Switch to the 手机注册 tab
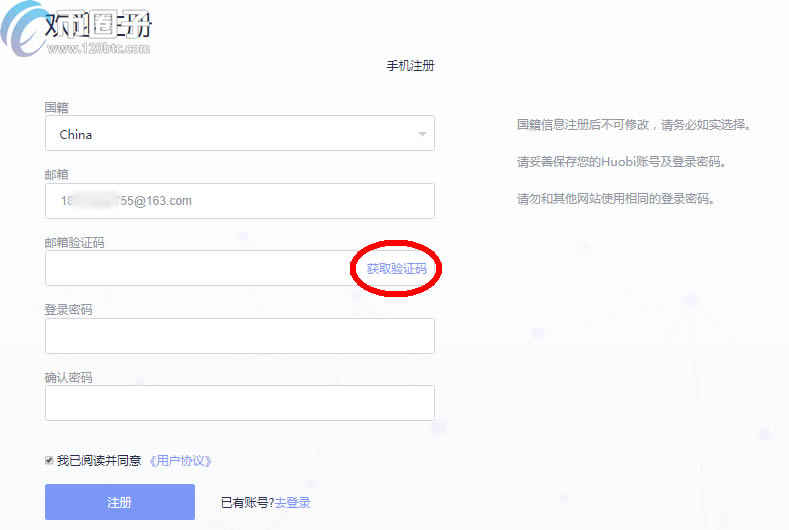Viewport: 789px width, 530px height. pos(410,66)
